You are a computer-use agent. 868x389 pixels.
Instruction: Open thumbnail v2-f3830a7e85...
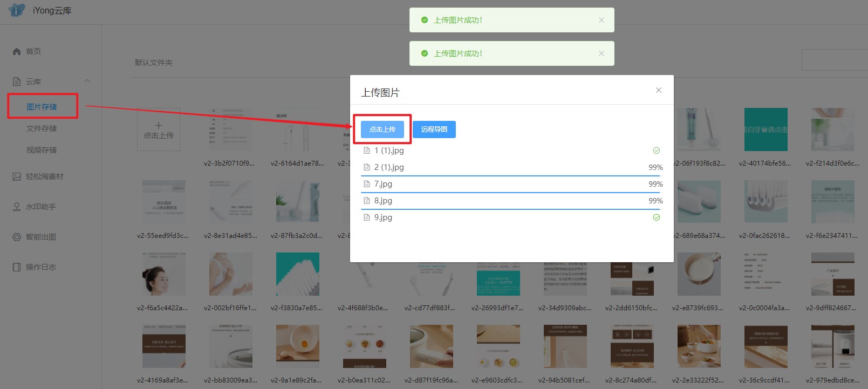(298, 274)
